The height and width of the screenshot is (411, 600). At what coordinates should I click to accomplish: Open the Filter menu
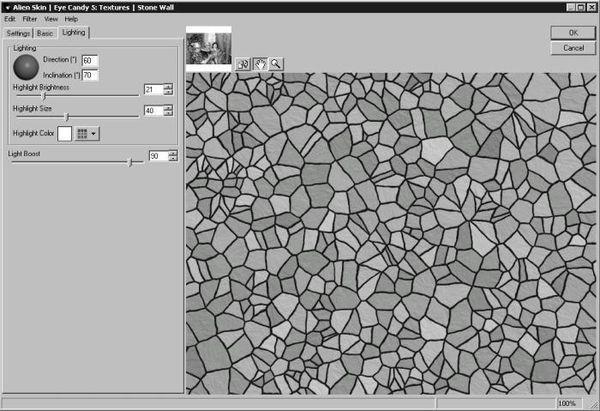pos(30,19)
